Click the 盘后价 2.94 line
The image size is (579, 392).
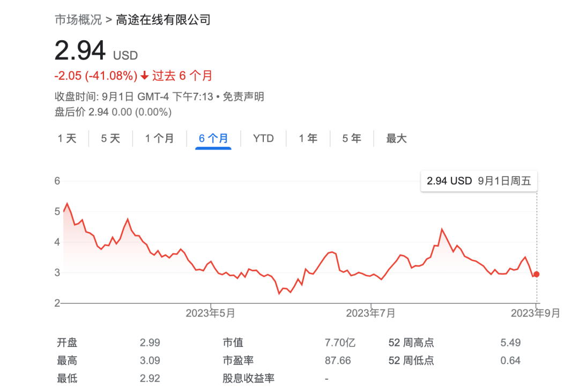click(x=113, y=112)
